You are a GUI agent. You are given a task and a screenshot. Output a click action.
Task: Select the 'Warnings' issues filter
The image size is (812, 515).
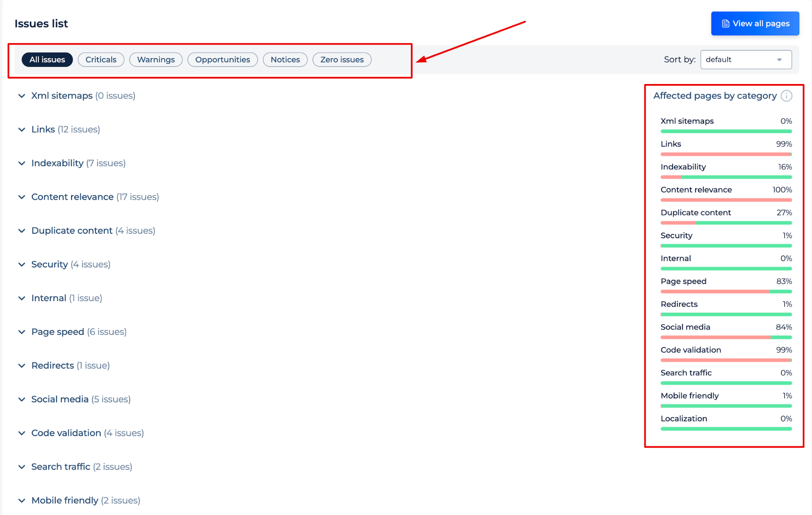(156, 59)
